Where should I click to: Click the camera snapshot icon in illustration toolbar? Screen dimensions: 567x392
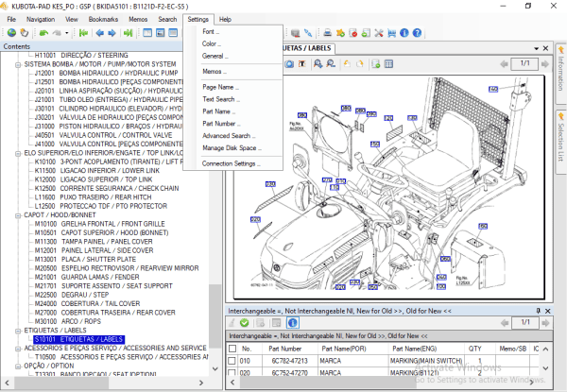click(289, 64)
